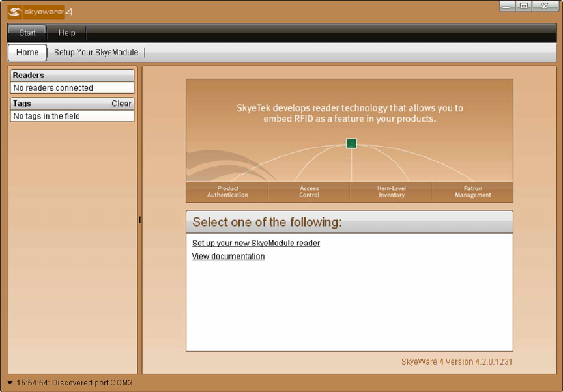Screen dimensions: 563x392
Task: Click Access Control in banner
Action: point(309,191)
